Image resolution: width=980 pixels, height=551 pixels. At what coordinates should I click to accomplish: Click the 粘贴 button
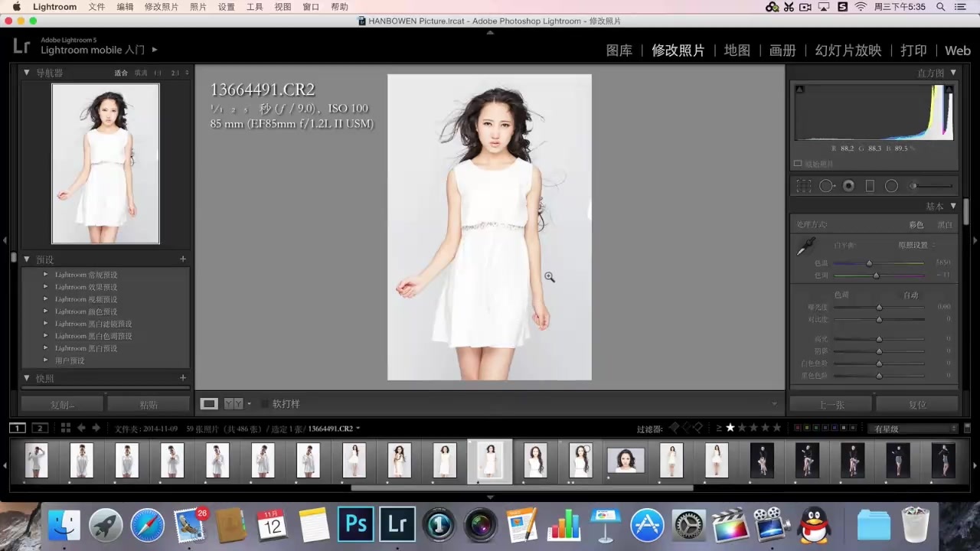click(x=149, y=405)
